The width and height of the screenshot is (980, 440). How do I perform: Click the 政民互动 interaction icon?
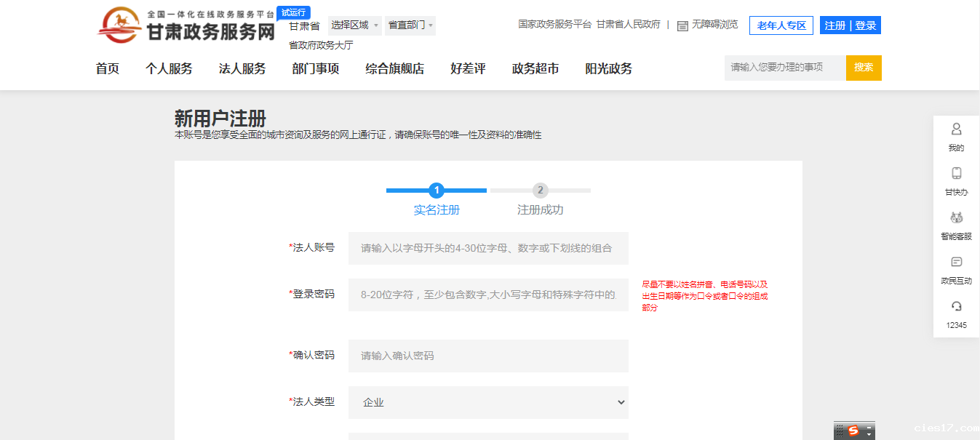click(x=955, y=268)
